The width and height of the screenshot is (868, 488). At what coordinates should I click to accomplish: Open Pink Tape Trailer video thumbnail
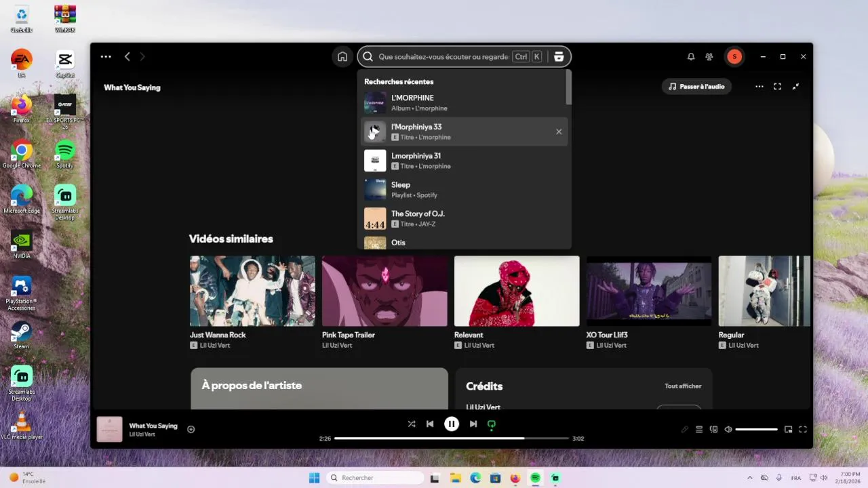384,291
